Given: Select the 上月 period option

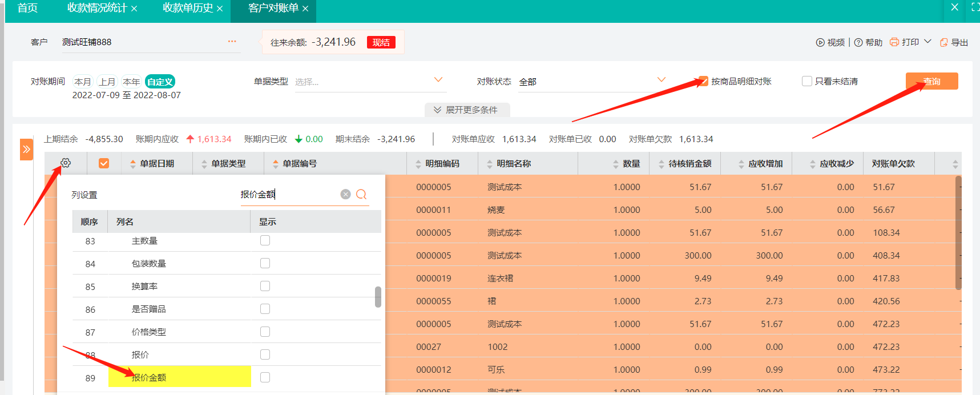Looking at the screenshot, I should pos(107,82).
